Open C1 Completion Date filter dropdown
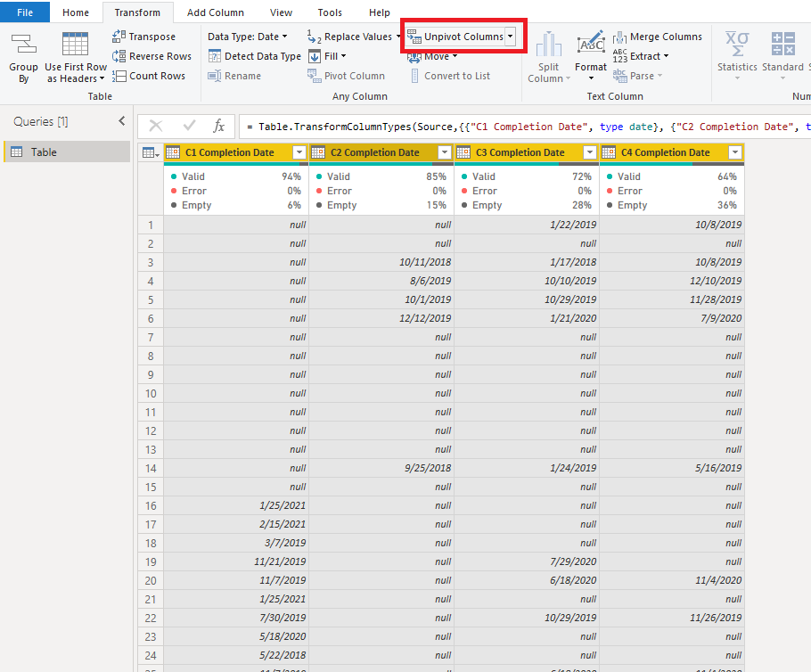Viewport: 811px width, 672px height. coord(299,152)
